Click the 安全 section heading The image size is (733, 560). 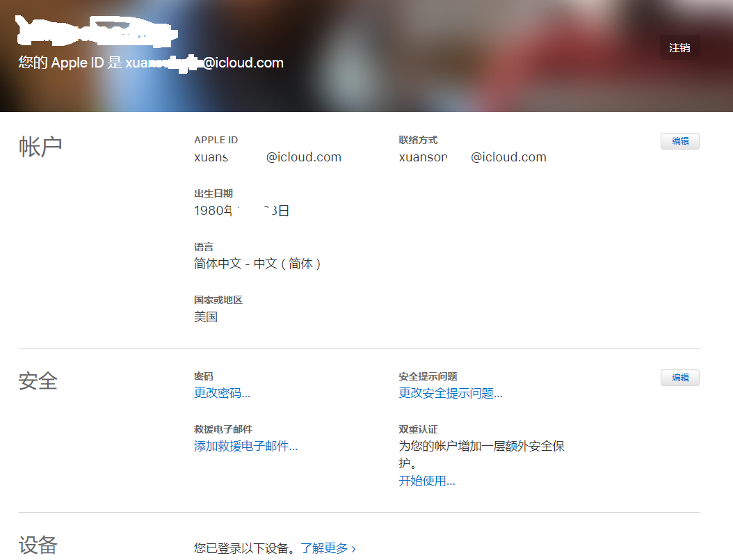click(38, 381)
